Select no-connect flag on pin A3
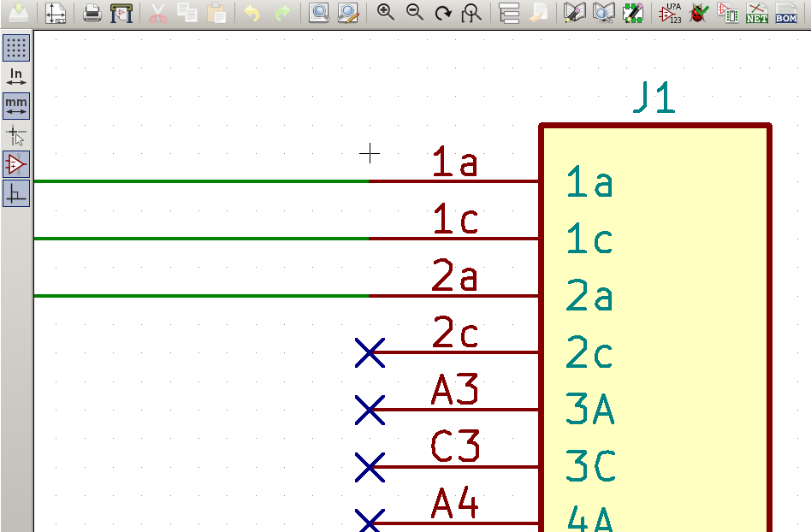The image size is (811, 532). [x=370, y=410]
